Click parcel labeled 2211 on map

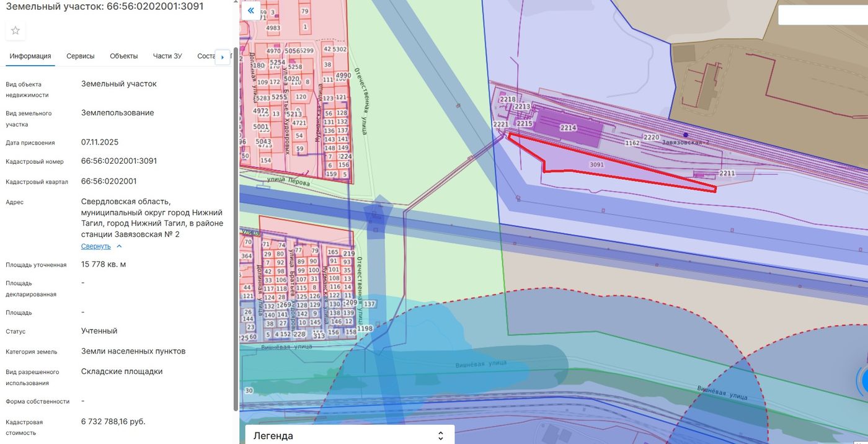727,173
